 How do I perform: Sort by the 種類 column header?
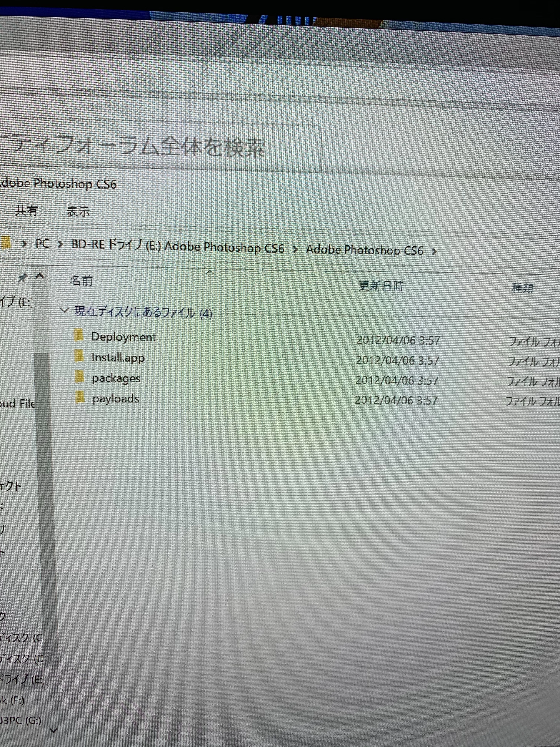pos(522,288)
